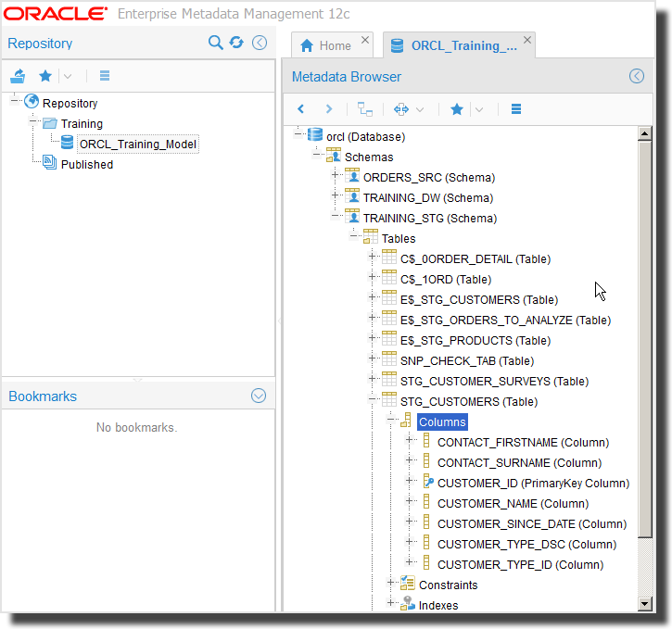Click the Constraints icon
Screen dimensions: 672x629
pos(408,583)
